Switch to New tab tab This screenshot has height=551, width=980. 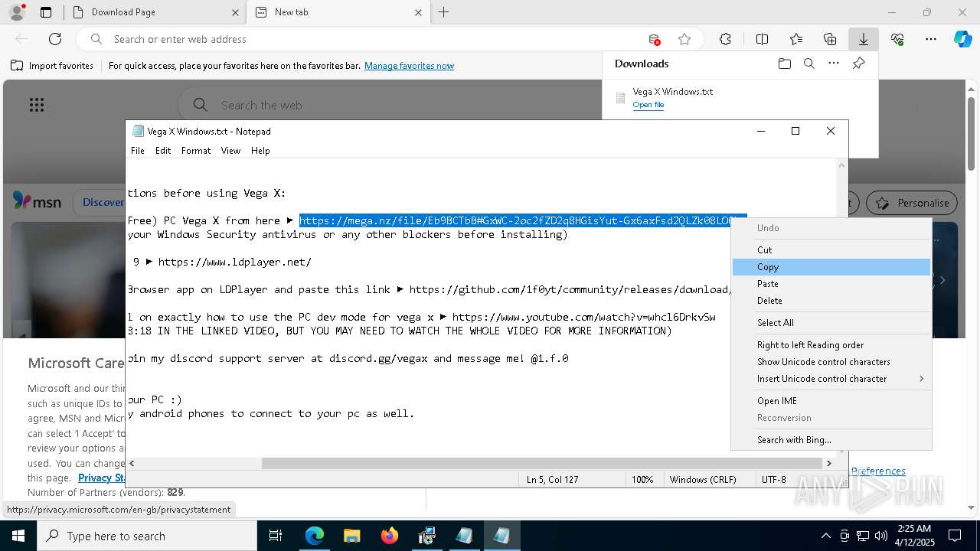click(x=338, y=12)
